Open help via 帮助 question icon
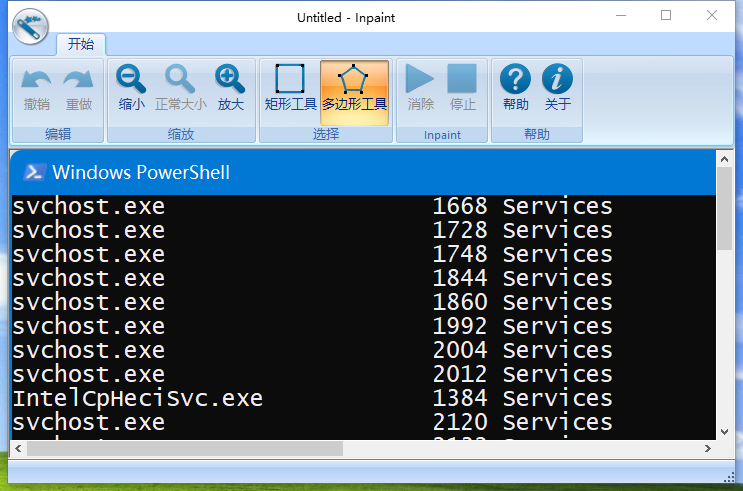The image size is (743, 491). [516, 90]
